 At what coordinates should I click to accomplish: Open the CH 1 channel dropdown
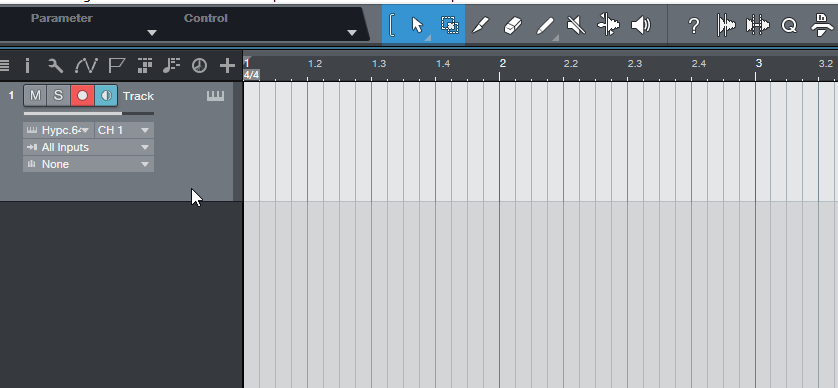click(x=124, y=130)
